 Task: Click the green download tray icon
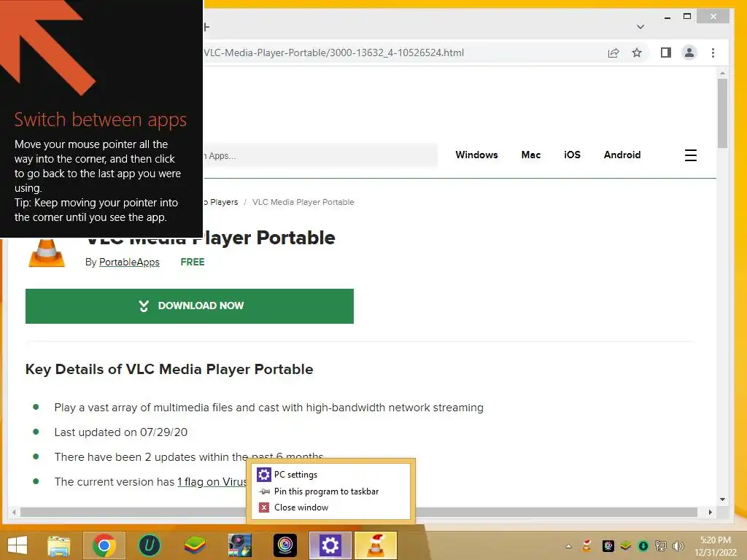[x=643, y=545]
